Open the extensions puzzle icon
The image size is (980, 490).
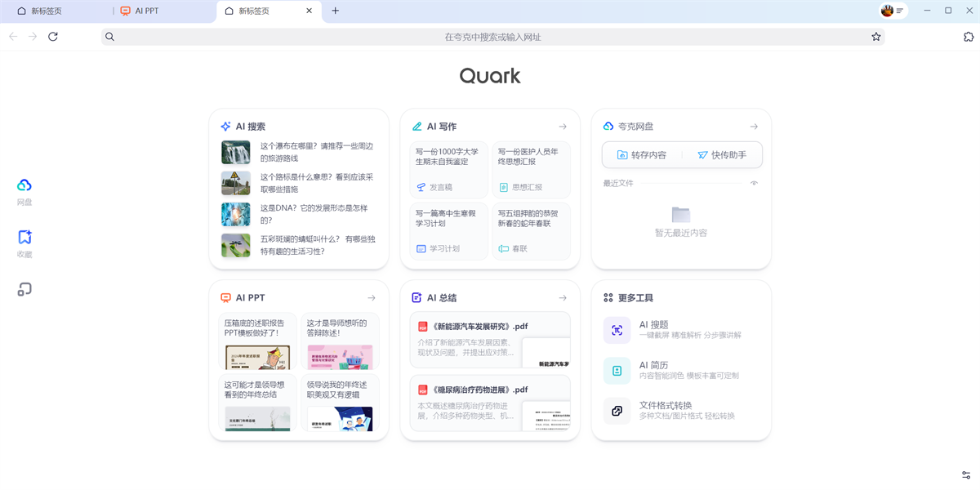coord(969,37)
